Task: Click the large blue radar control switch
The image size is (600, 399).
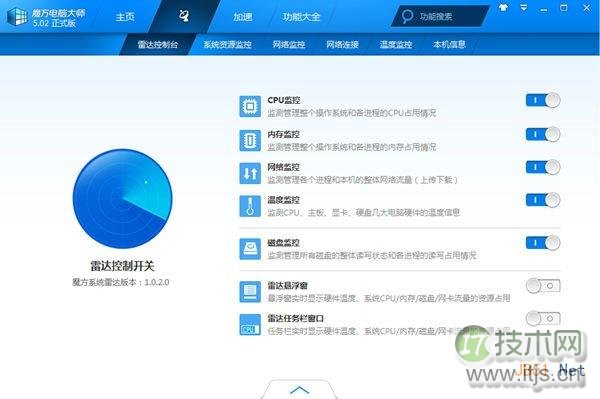Action: pyautogui.click(x=122, y=199)
